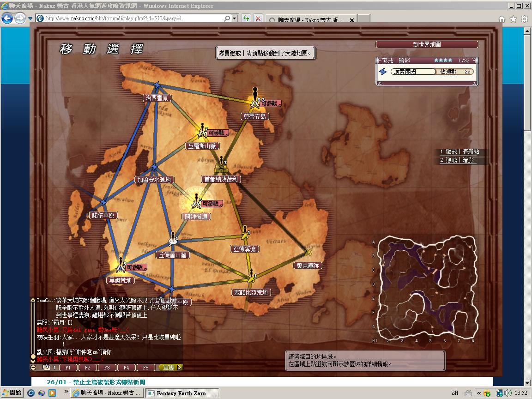
Task: Click the yellow flag node at 奧克遺跡
Action: coord(308,252)
